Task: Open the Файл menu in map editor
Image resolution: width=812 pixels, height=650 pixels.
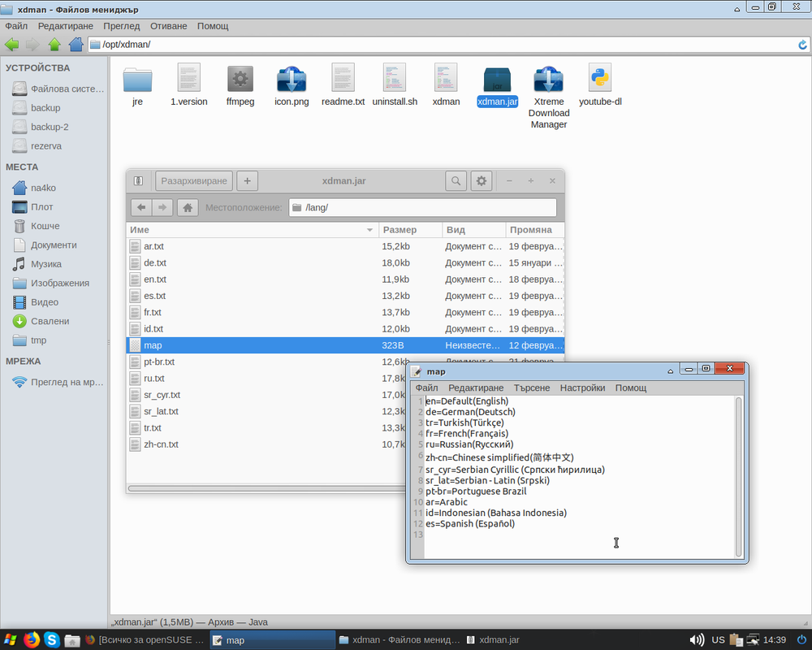Action: click(427, 388)
